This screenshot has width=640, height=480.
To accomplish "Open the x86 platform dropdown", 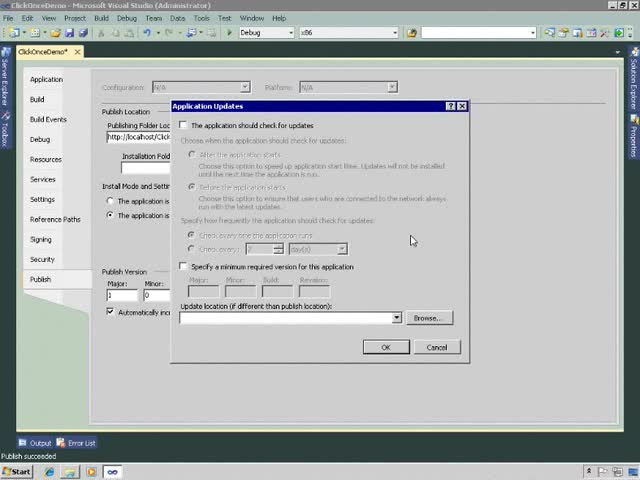I will [395, 33].
